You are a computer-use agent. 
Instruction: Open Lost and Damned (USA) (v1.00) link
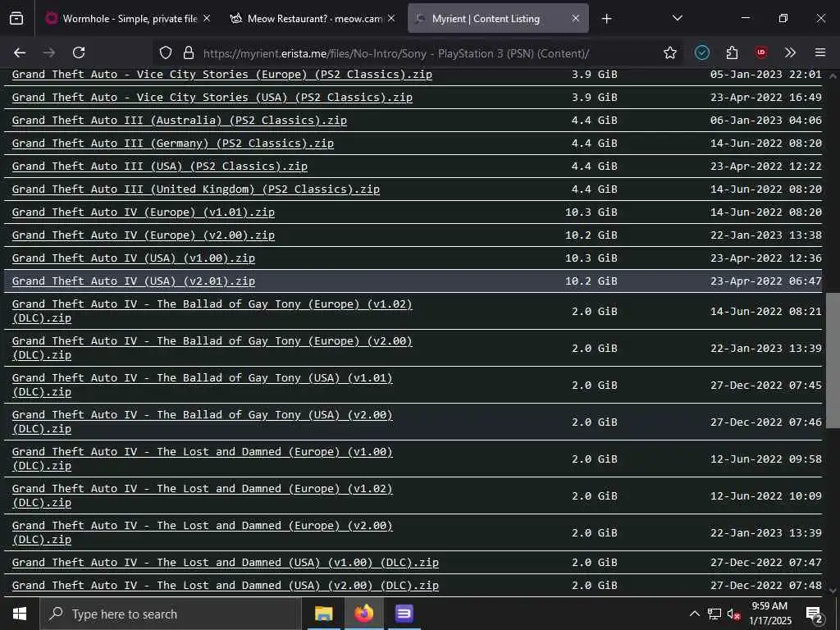coord(225,563)
